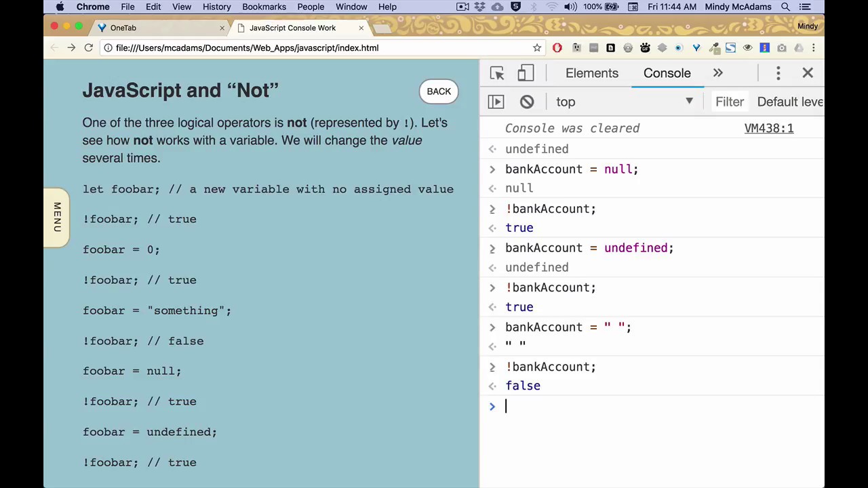Click the address bar URL
Image resolution: width=868 pixels, height=488 pixels.
point(247,48)
